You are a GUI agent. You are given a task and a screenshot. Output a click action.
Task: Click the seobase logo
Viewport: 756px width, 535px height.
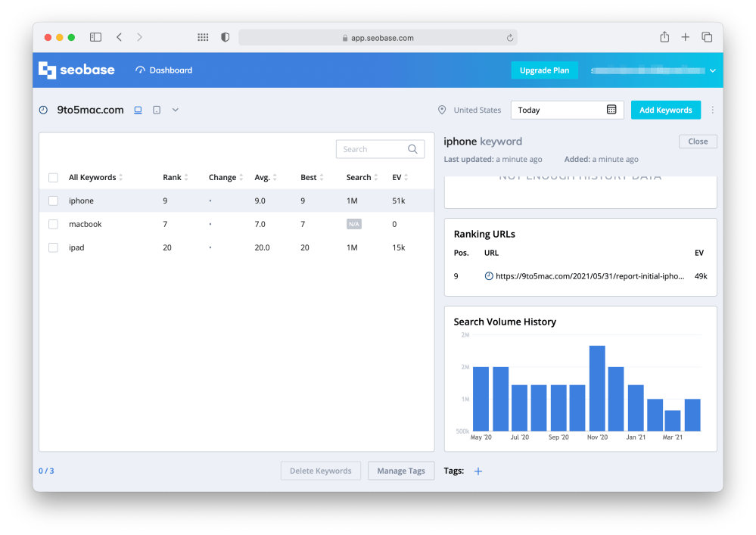[x=76, y=70]
